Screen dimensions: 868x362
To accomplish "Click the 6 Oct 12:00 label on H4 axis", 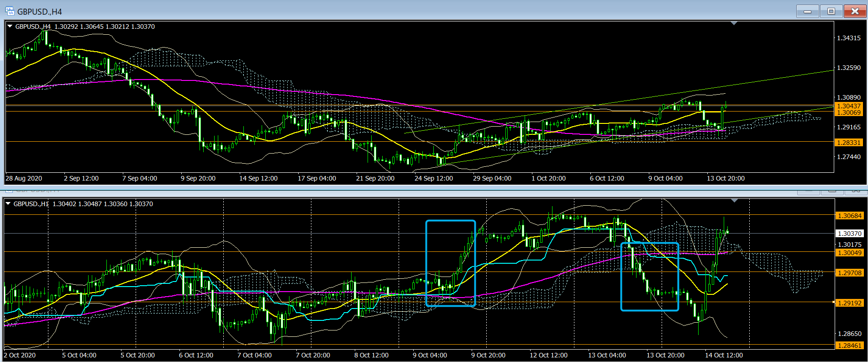I will coord(607,178).
